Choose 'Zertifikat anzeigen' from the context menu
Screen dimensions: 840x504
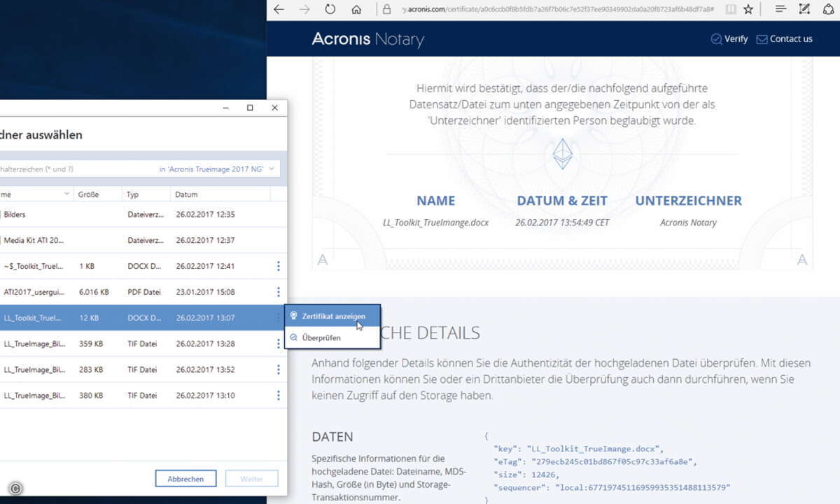332,316
